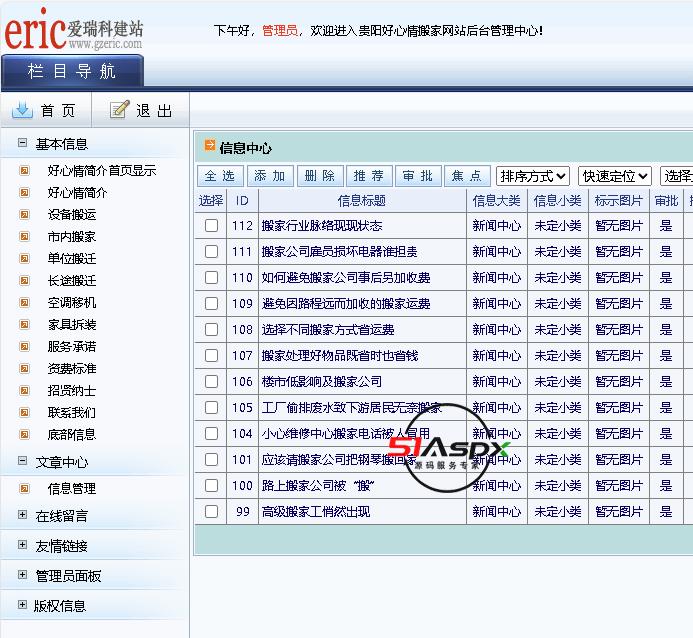Screen dimensions: 693x638
Task: Click the icon next to 好心情简介
Action: (x=25, y=192)
